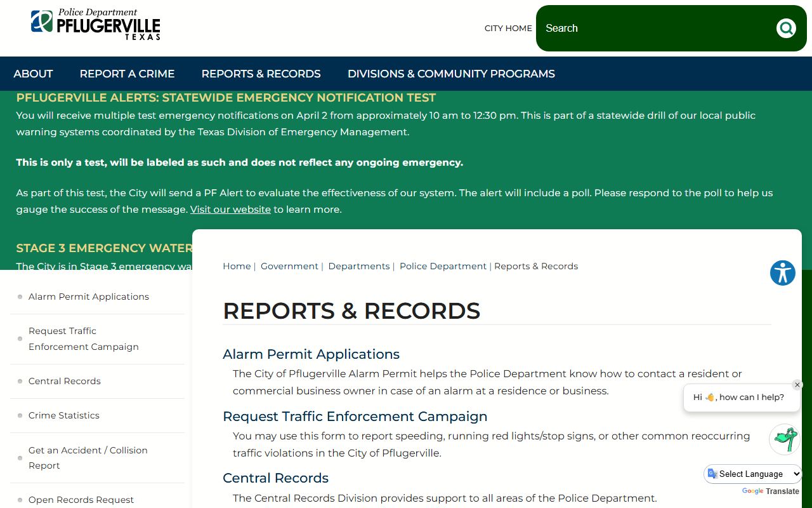Expand Divisions & Community Programs menu
The height and width of the screenshot is (508, 812).
click(x=451, y=74)
